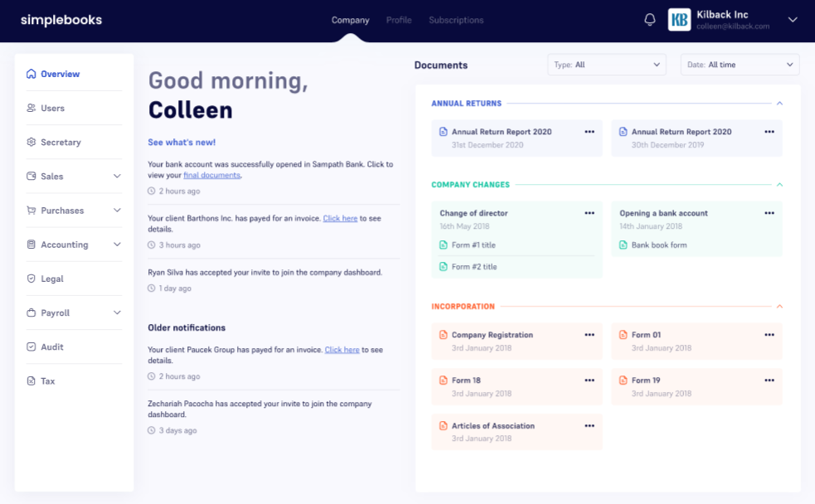Screen dimensions: 815x504
Task: Select Users in the sidebar
Action: point(74,108)
